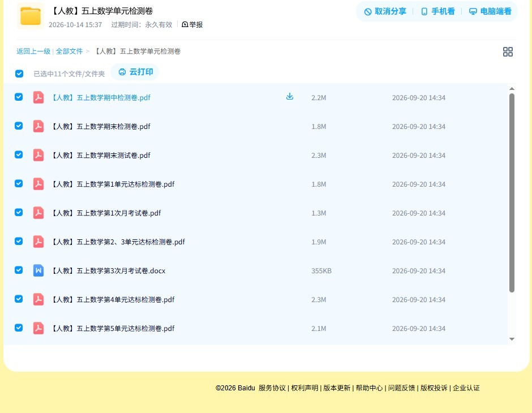Open the 五上数学第3次月考试卷.docx file name

click(108, 270)
